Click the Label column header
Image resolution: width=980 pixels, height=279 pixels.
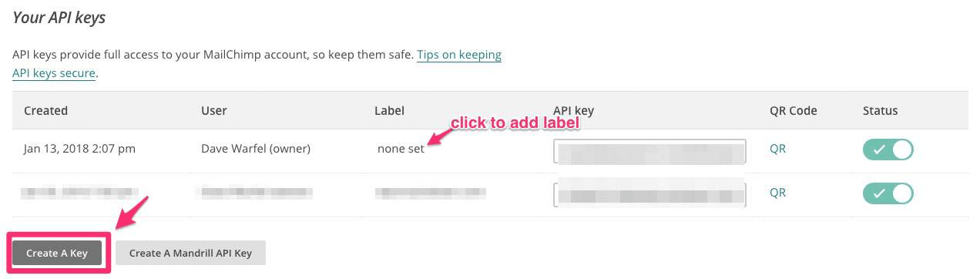389,110
